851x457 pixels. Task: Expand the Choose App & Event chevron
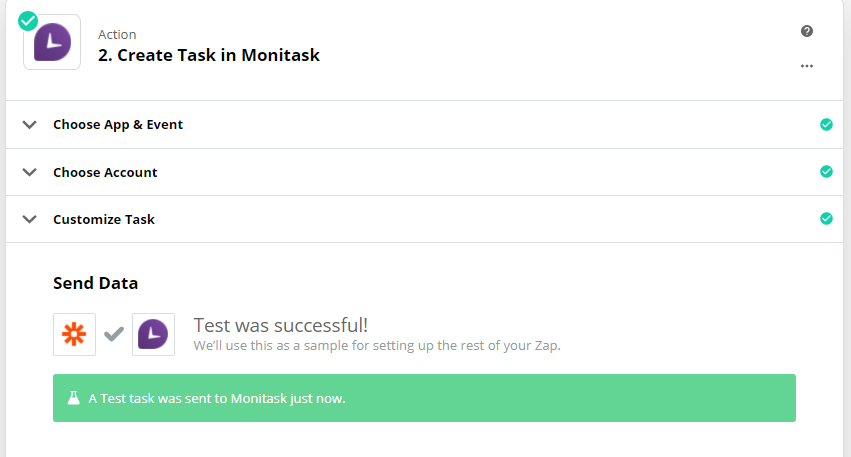[x=30, y=125]
